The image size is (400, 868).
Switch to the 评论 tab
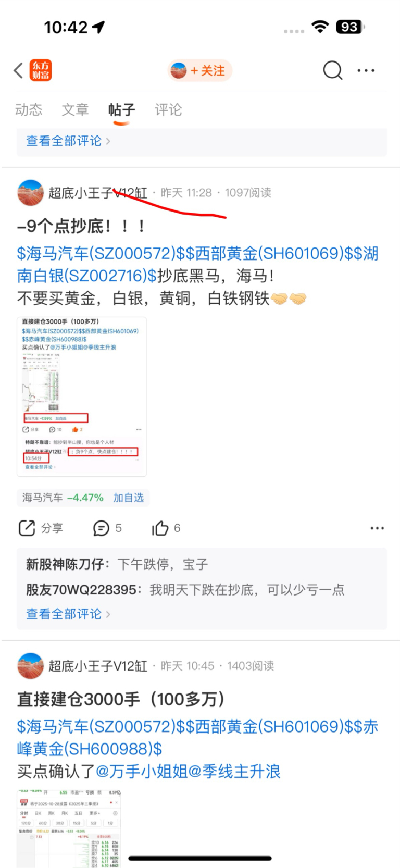coord(168,109)
